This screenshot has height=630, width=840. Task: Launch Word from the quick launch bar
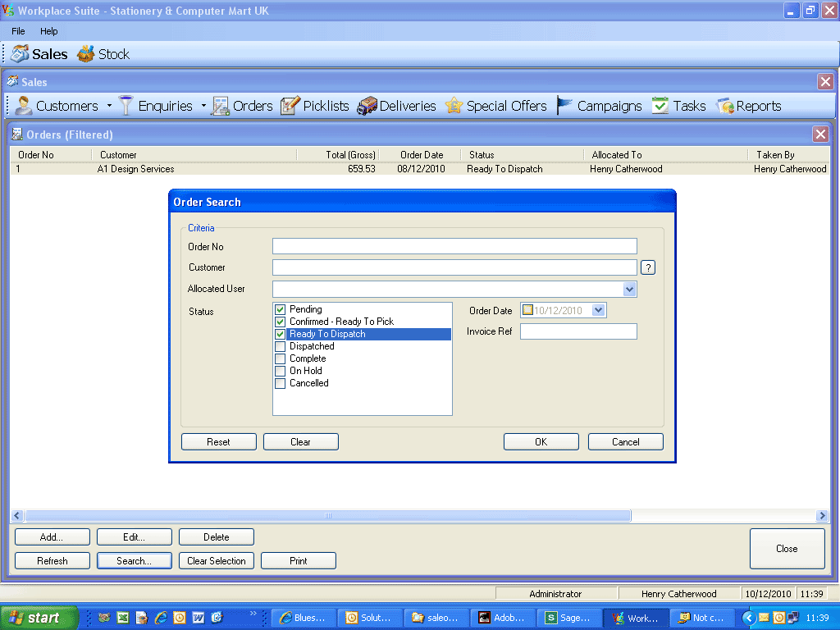pos(199,618)
